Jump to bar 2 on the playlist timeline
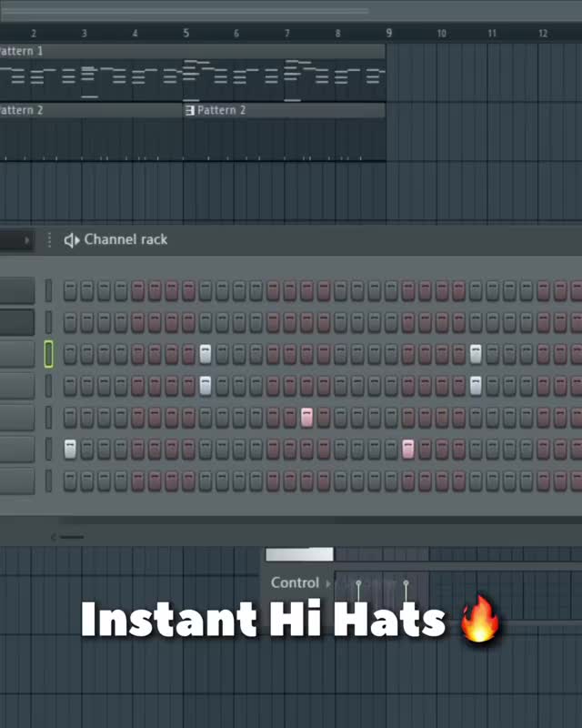This screenshot has height=728, width=582. pos(34,34)
